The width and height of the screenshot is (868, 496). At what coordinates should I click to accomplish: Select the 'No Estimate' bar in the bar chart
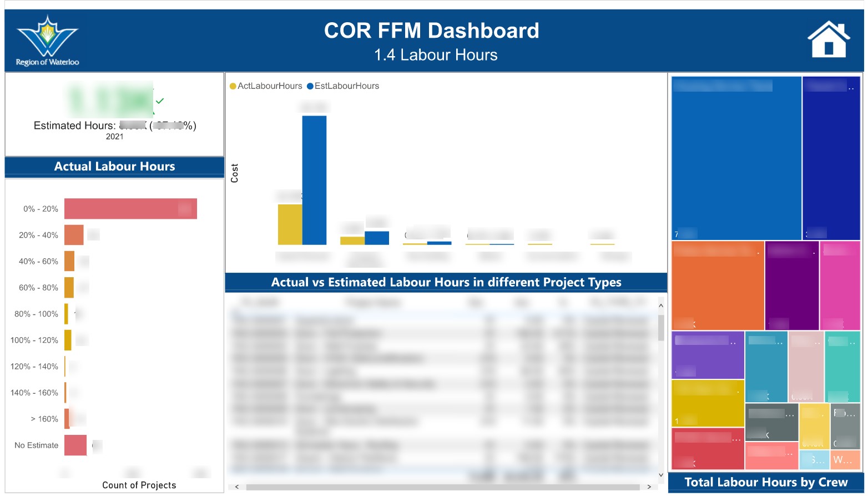pyautogui.click(x=75, y=445)
